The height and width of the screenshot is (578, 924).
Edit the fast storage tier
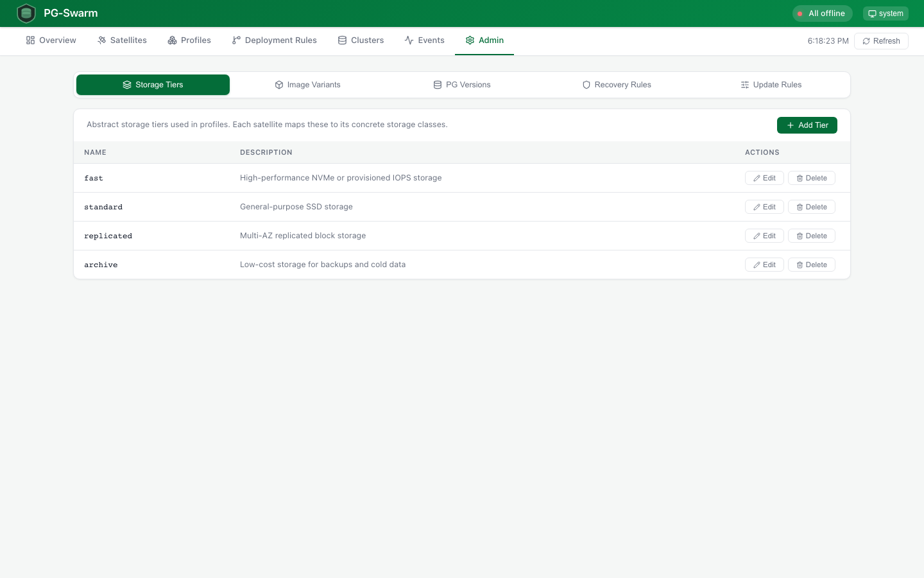[764, 178]
